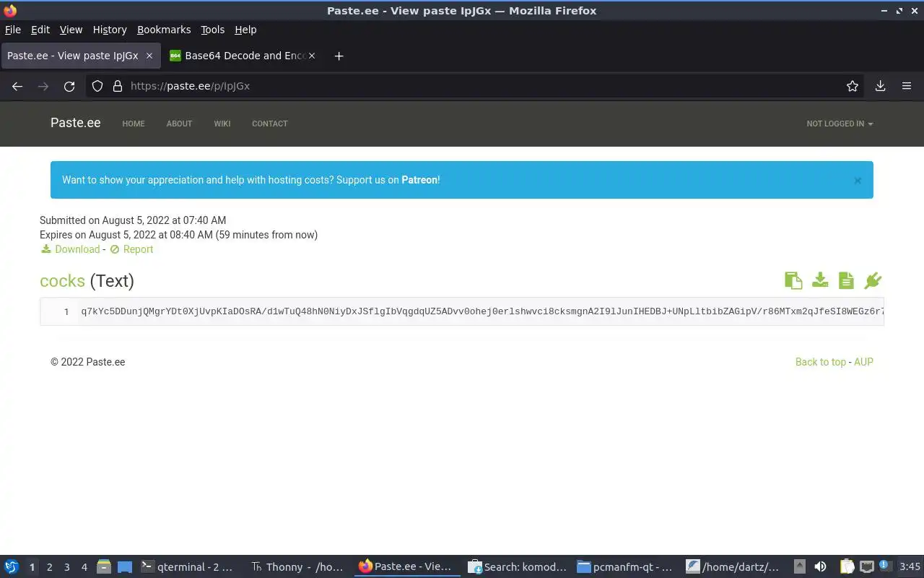Screen dimensions: 924x578
Task: Switch to qterminal taskbar window
Action: tap(188, 567)
